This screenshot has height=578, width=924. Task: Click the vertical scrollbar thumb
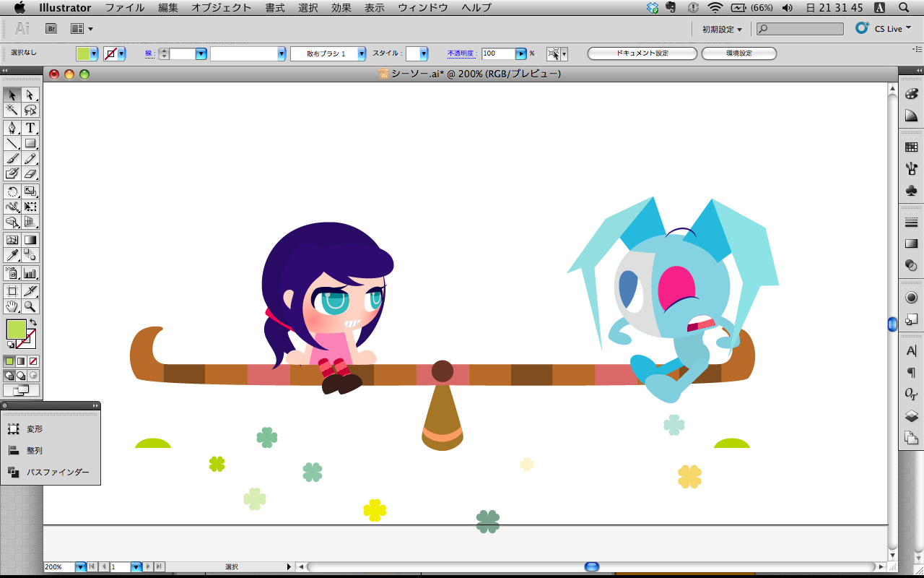click(892, 325)
